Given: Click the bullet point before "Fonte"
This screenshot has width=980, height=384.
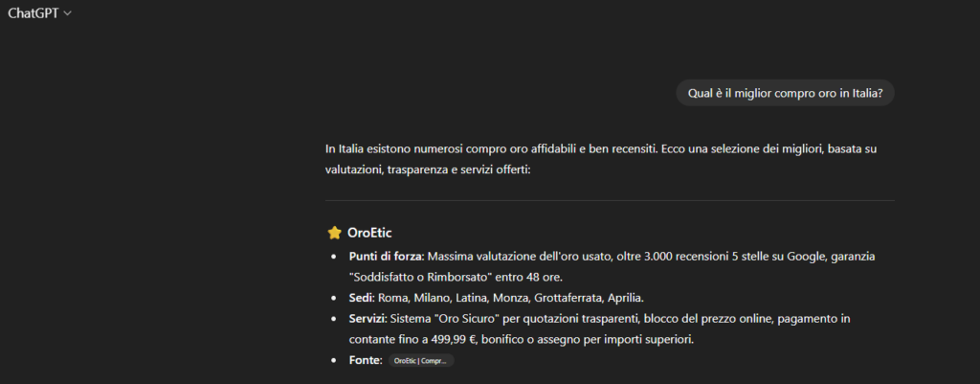Looking at the screenshot, I should click(334, 360).
